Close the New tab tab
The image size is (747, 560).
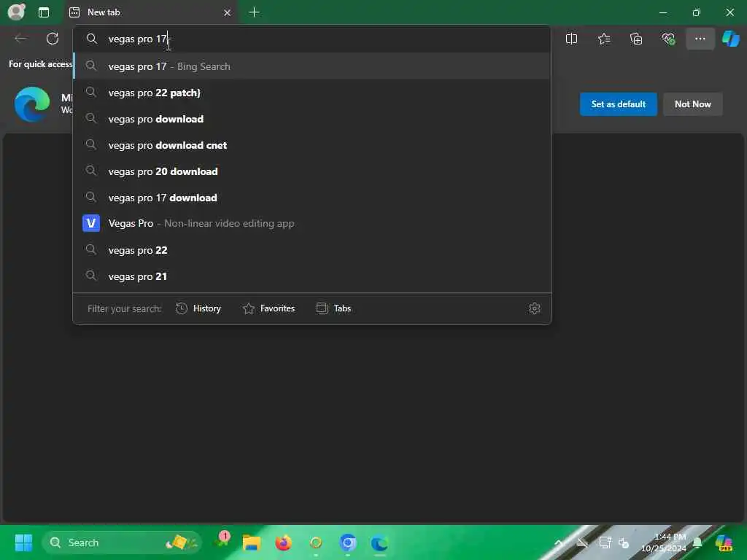click(x=228, y=13)
